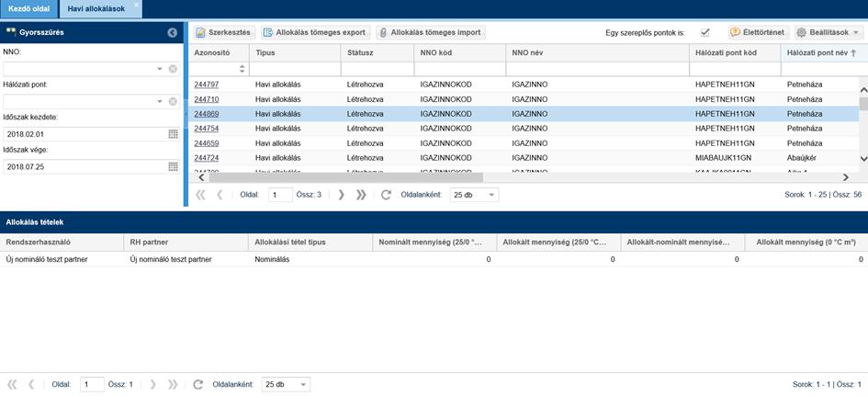The image size is (868, 396).
Task: Sort by the NNO kód column
Action: (459, 52)
